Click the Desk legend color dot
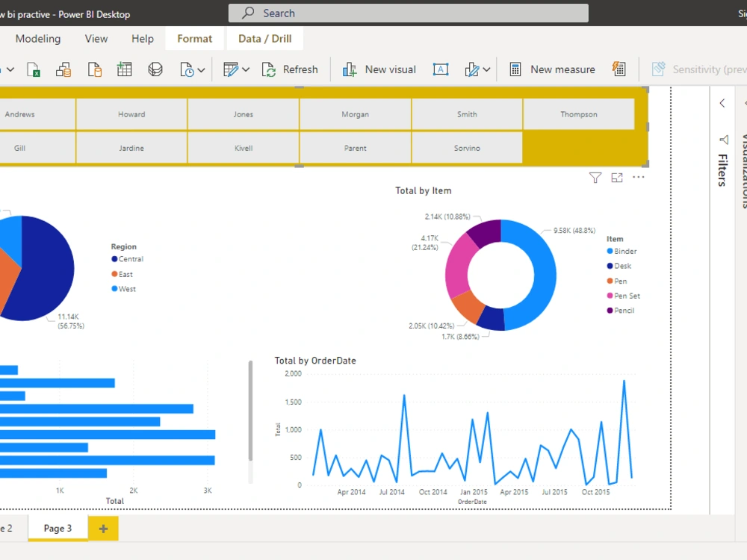 [x=610, y=266]
